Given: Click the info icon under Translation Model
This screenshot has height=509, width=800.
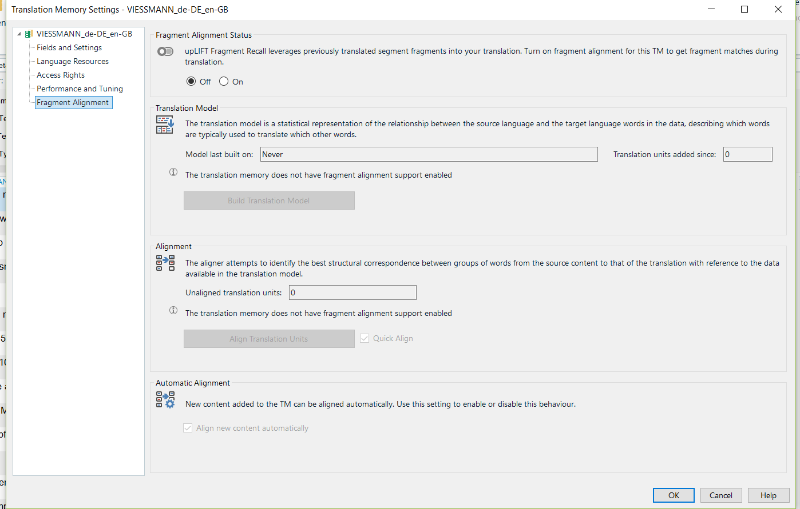Looking at the screenshot, I should pyautogui.click(x=173, y=172).
